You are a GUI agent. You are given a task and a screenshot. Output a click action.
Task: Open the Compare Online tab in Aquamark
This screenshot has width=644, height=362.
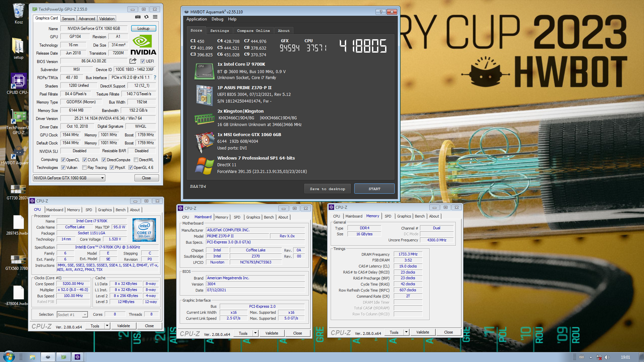coord(253,31)
